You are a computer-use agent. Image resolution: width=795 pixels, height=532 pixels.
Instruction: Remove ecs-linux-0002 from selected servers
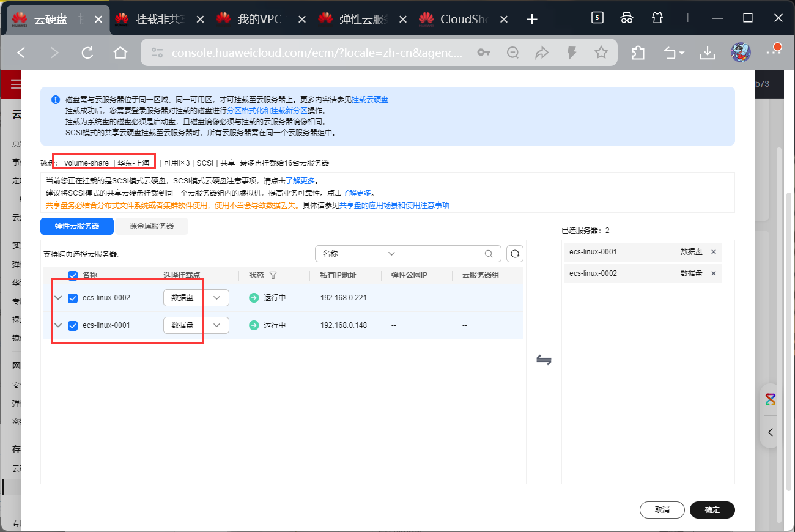(x=713, y=273)
